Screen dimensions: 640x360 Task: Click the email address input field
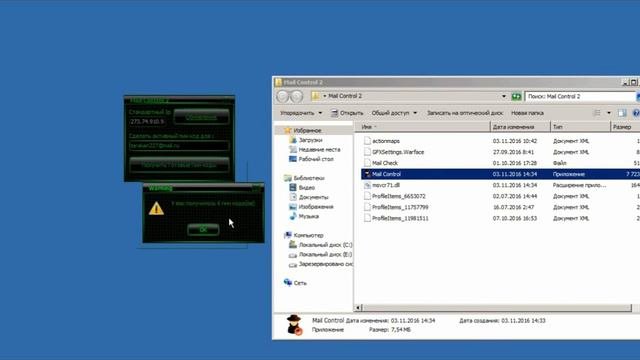[x=179, y=145]
